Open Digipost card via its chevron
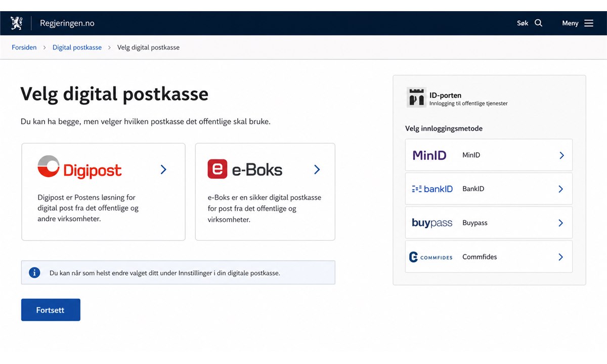 pyautogui.click(x=163, y=169)
